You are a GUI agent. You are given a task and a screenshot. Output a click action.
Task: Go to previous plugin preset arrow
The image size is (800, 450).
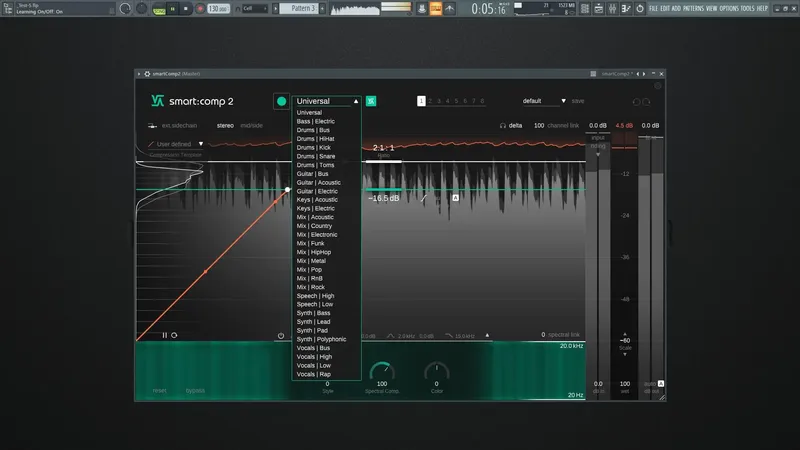click(638, 74)
